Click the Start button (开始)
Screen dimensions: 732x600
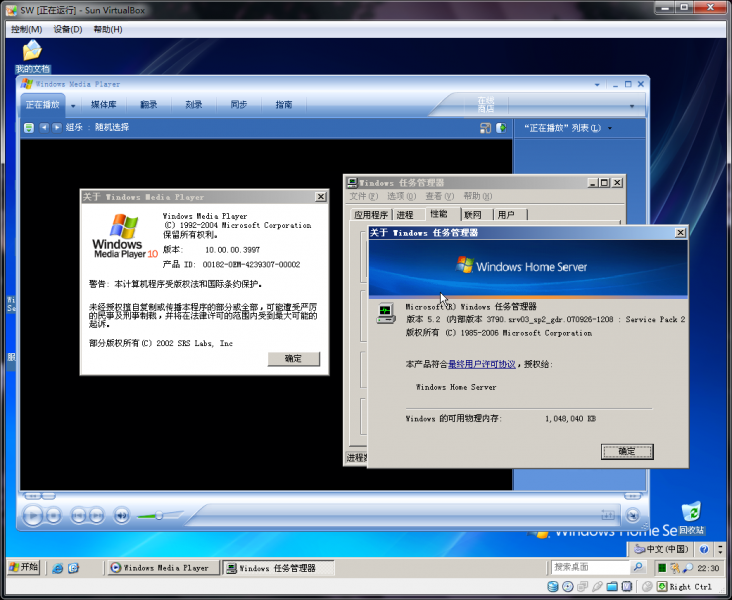click(24, 567)
